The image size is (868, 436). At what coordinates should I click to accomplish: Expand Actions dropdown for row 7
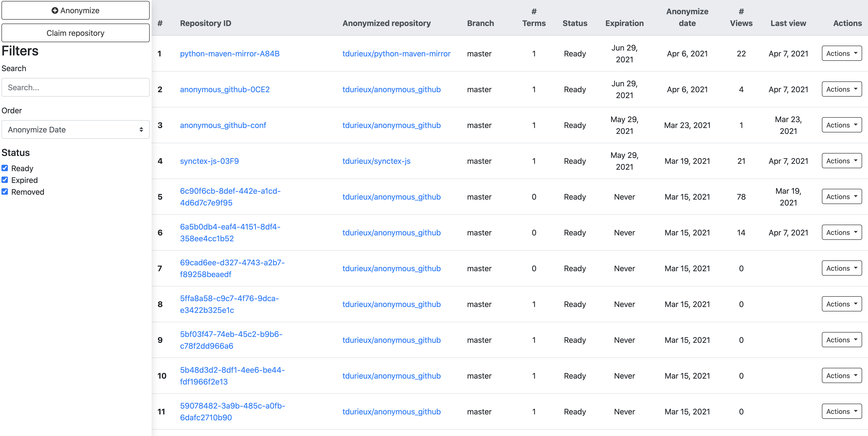[842, 268]
